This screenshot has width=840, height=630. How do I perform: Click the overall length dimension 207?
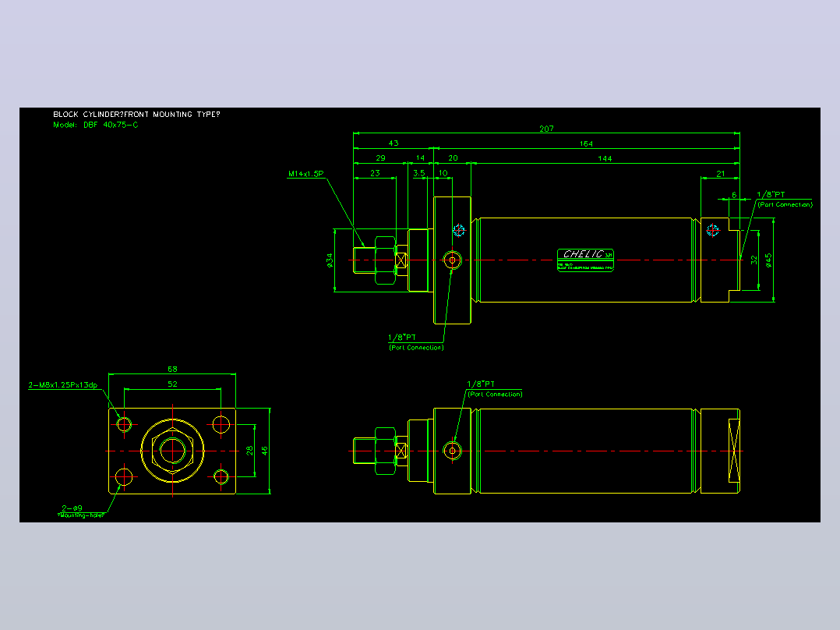tap(546, 129)
